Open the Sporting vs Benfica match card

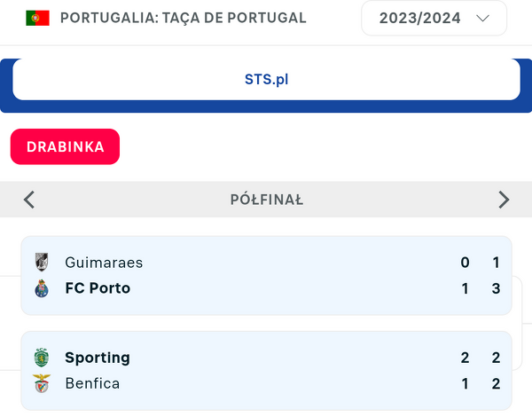coord(266,371)
